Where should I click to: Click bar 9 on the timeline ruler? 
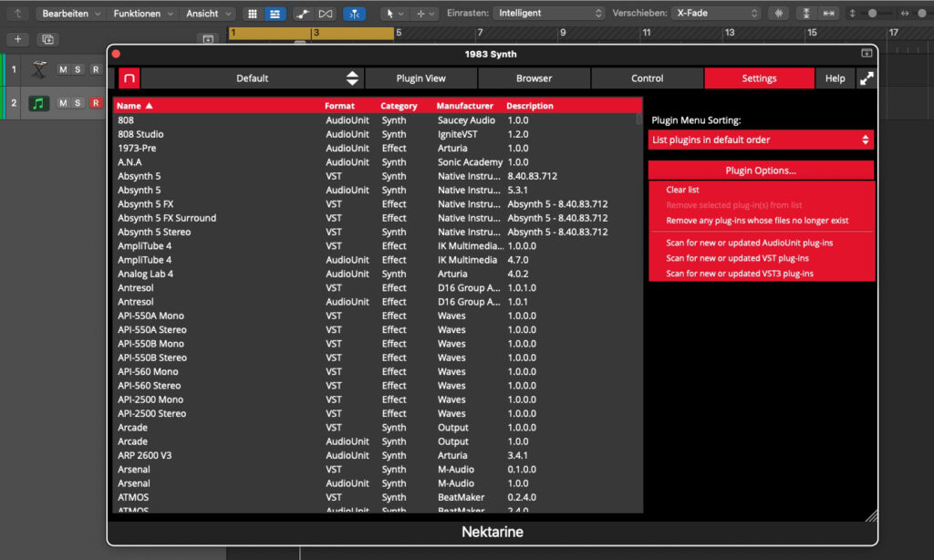point(562,33)
